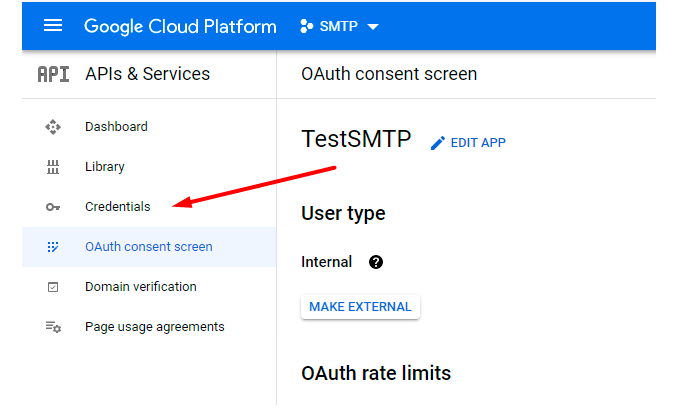
Task: Open Domain verification page
Action: click(140, 287)
